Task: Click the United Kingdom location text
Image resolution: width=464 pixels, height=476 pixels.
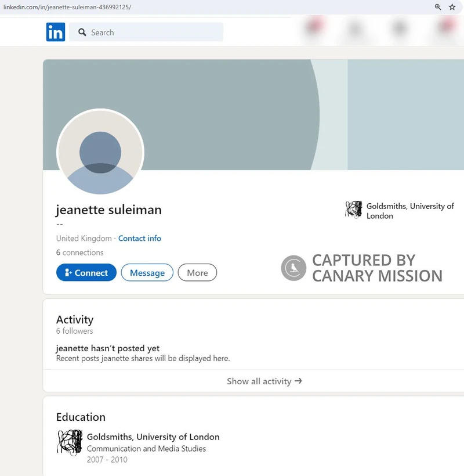Action: point(84,239)
